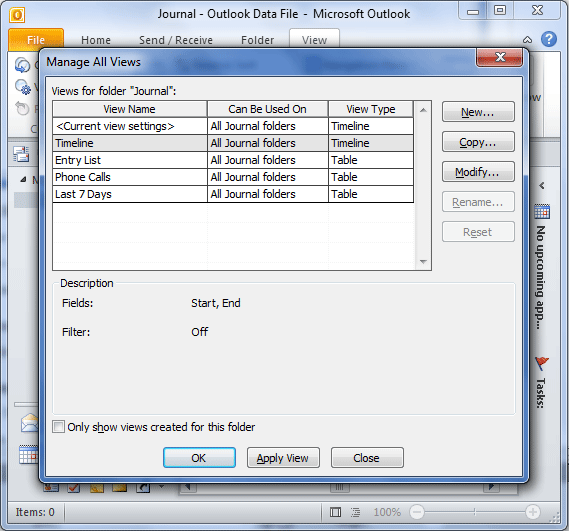Viewport: 569px width, 531px height.
Task: Open the File tab
Action: point(36,40)
